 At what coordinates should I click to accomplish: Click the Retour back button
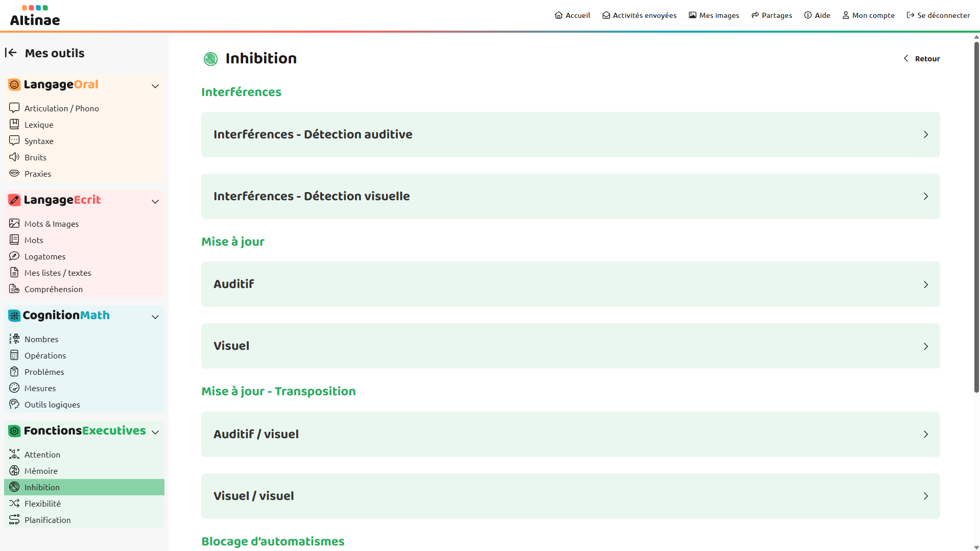[x=922, y=59]
